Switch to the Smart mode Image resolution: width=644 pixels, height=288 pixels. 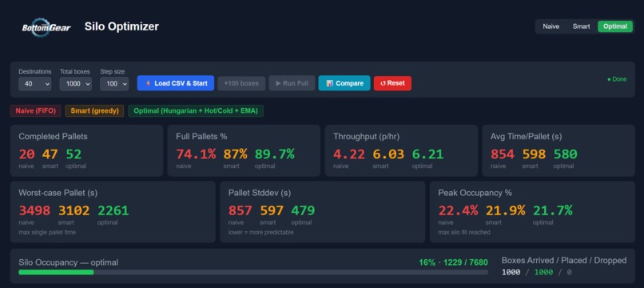pyautogui.click(x=581, y=26)
